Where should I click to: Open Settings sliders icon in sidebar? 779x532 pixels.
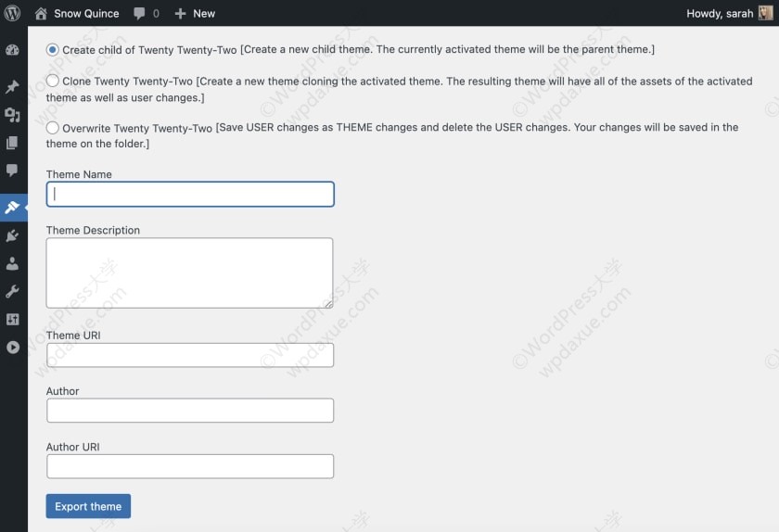(12, 319)
